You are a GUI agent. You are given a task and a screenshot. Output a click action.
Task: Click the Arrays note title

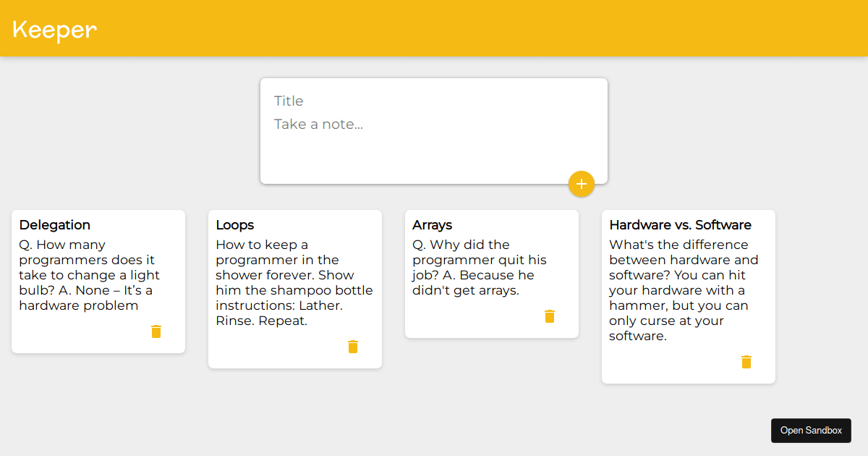[432, 225]
